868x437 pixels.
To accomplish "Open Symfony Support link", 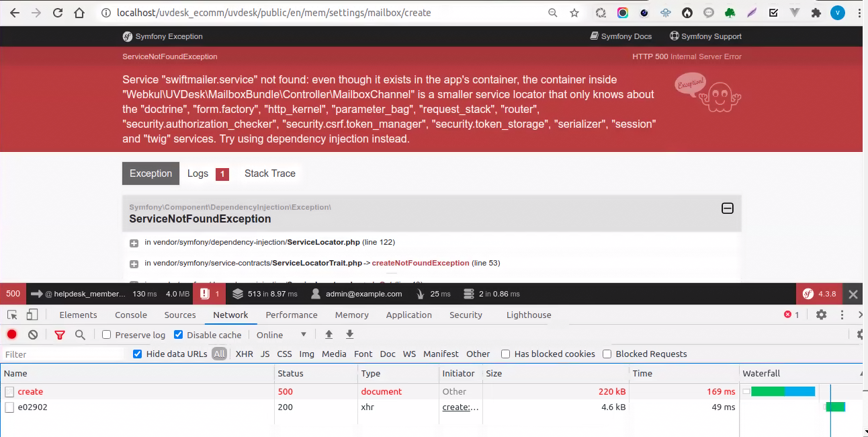I will tap(706, 36).
